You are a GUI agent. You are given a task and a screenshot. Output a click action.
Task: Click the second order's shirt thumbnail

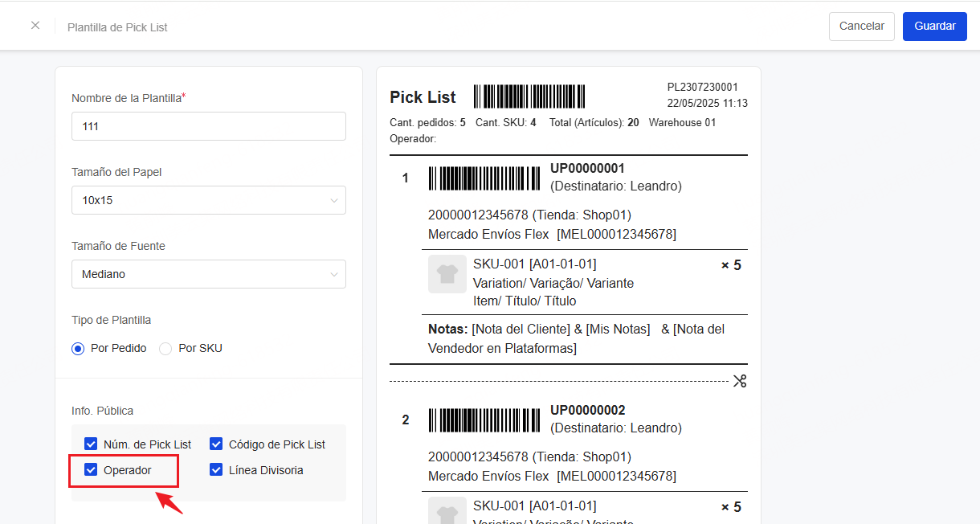coord(447,513)
